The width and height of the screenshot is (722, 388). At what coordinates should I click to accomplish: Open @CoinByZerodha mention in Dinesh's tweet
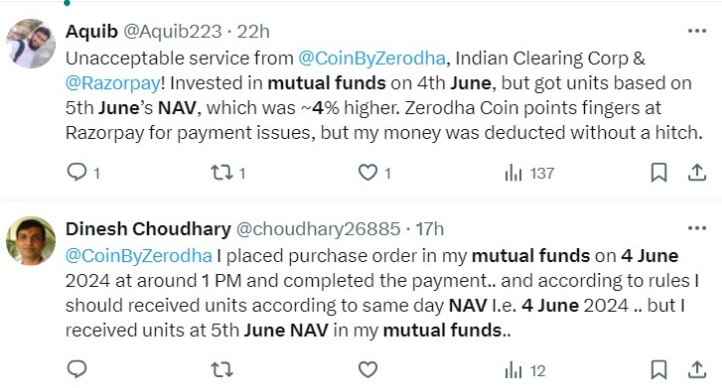(x=139, y=256)
